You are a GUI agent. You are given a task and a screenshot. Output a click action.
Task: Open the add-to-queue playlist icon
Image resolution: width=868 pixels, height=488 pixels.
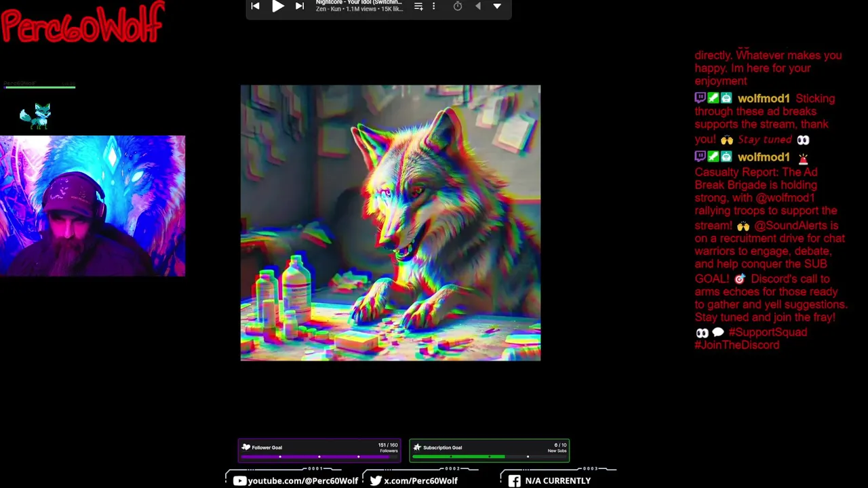pyautogui.click(x=418, y=6)
